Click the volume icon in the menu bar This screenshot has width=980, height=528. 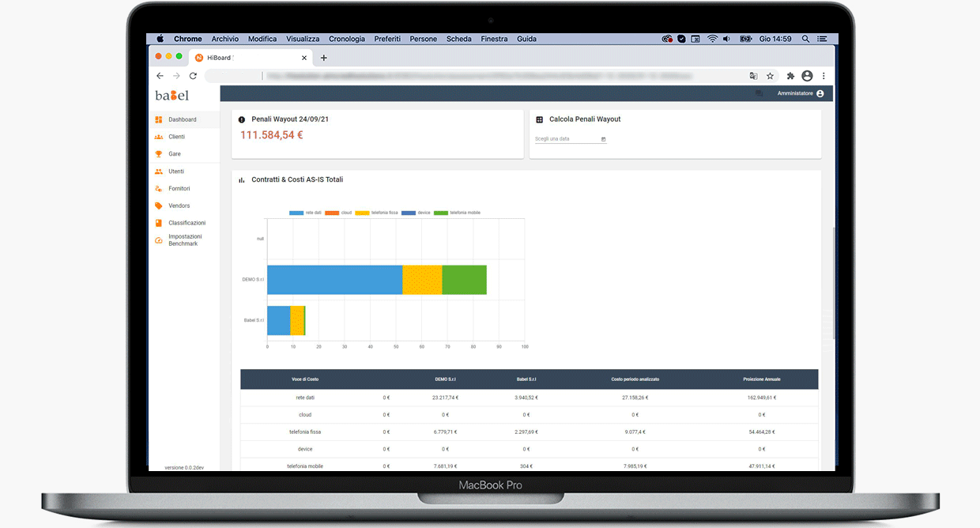(728, 39)
